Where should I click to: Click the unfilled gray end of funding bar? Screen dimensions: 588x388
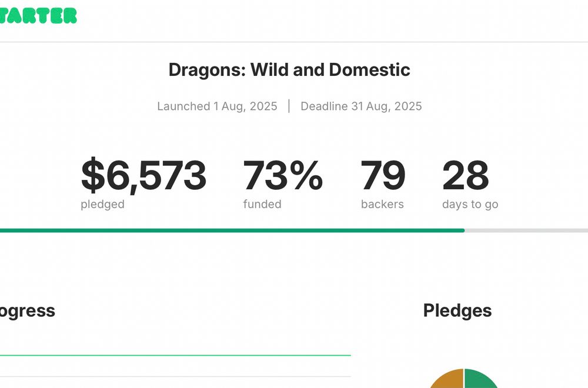click(x=526, y=230)
